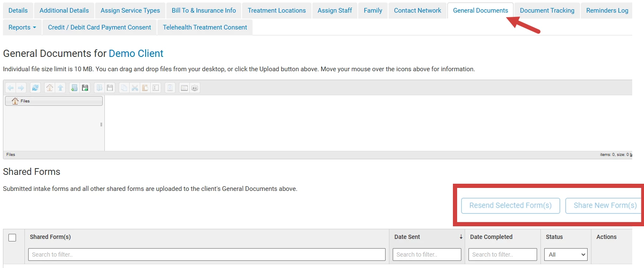Viewport: 644px width, 268px height.
Task: Click the Shared Form(s) filter field
Action: (207, 255)
